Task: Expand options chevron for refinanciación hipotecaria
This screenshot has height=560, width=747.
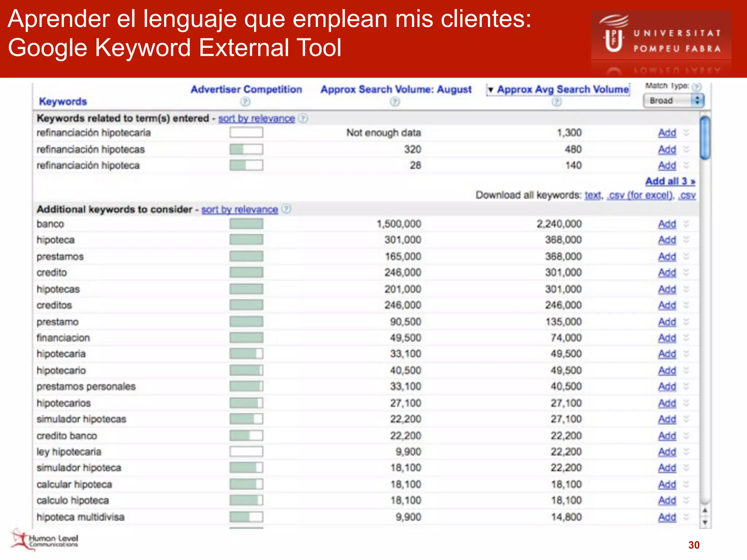Action: [686, 132]
